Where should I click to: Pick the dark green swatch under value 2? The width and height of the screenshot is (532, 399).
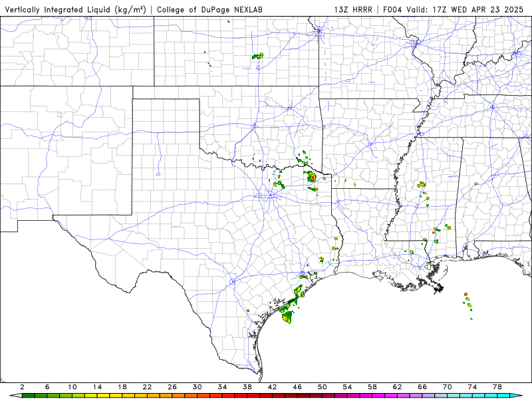tap(28, 396)
